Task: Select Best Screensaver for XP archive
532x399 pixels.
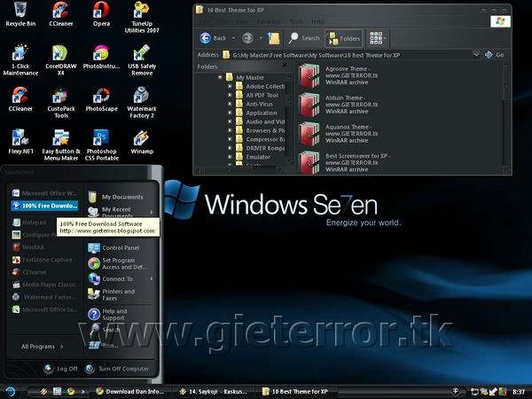Action: click(x=344, y=162)
